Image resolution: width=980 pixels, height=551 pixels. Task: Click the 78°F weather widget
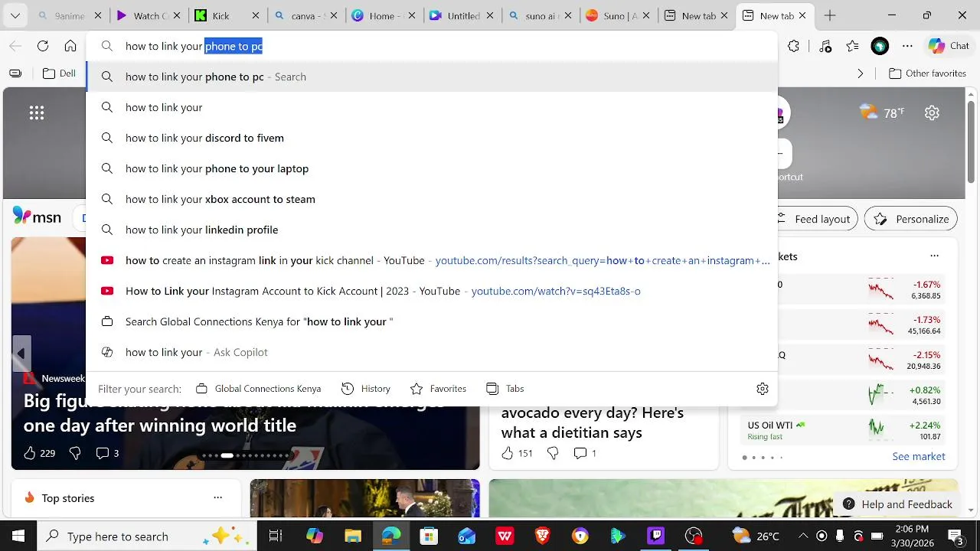pos(882,112)
